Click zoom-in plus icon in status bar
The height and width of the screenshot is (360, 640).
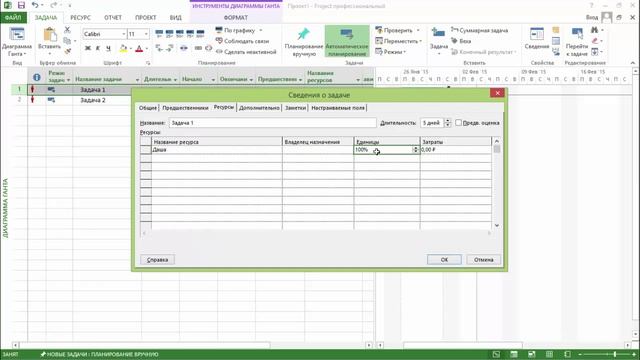point(634,354)
